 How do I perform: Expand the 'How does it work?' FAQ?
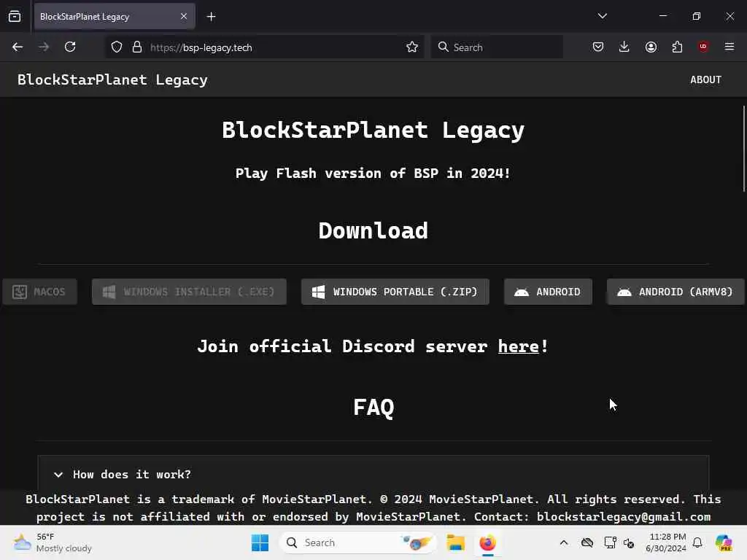[373, 474]
